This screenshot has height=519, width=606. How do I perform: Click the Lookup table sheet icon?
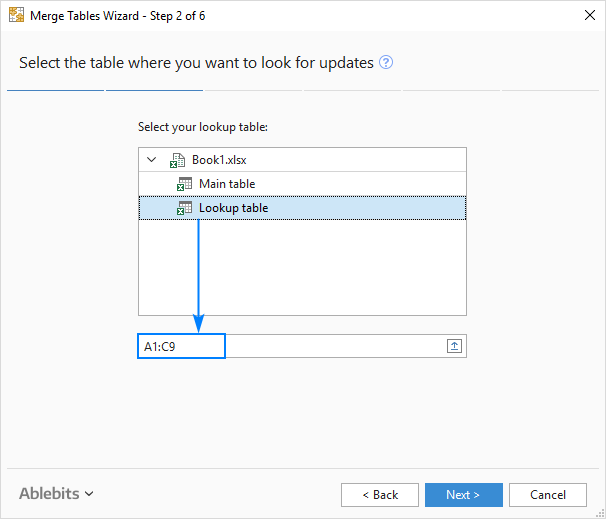184,208
